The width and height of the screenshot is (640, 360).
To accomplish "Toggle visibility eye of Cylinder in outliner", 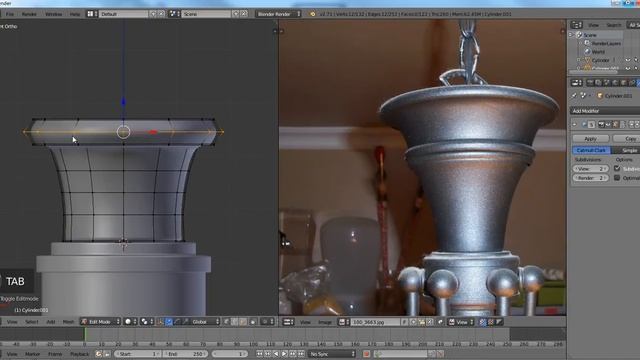I will coord(628,60).
